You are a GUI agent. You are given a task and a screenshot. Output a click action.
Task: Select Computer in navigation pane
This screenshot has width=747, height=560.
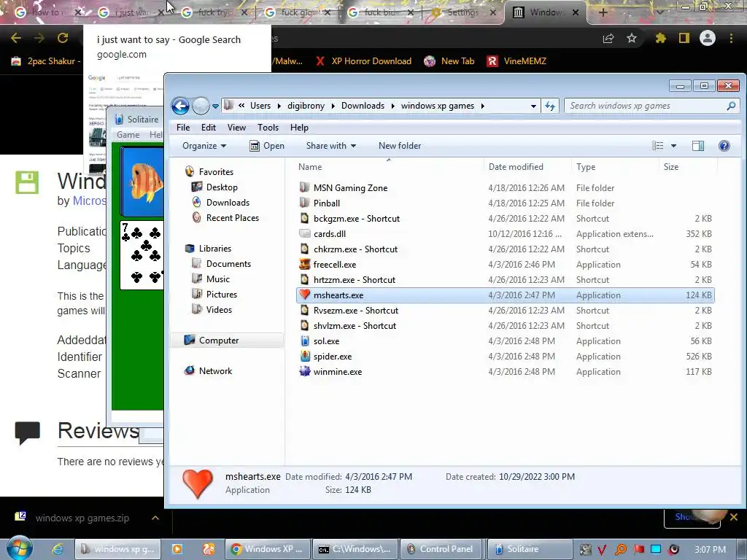(219, 341)
